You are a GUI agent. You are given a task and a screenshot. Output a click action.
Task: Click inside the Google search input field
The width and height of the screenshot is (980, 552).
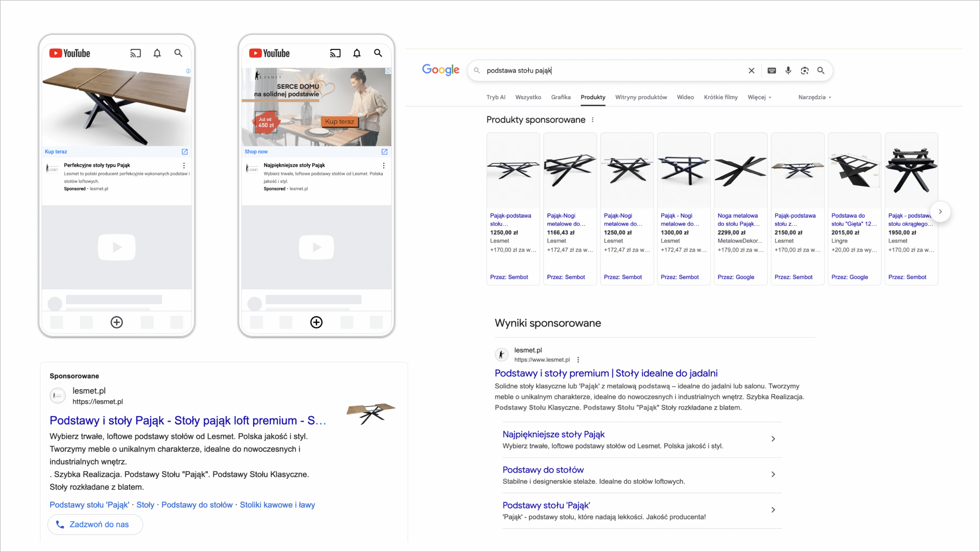coord(612,70)
